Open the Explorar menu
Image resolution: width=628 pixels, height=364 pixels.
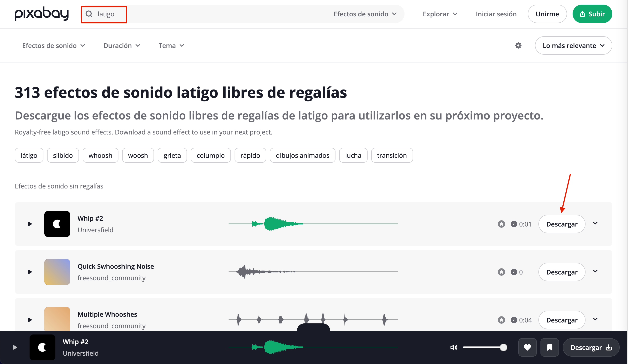coord(440,14)
